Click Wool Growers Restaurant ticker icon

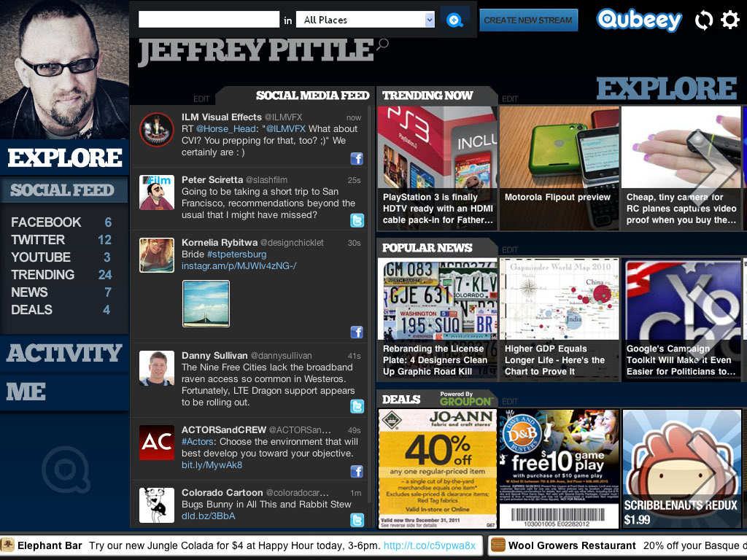pos(498,545)
